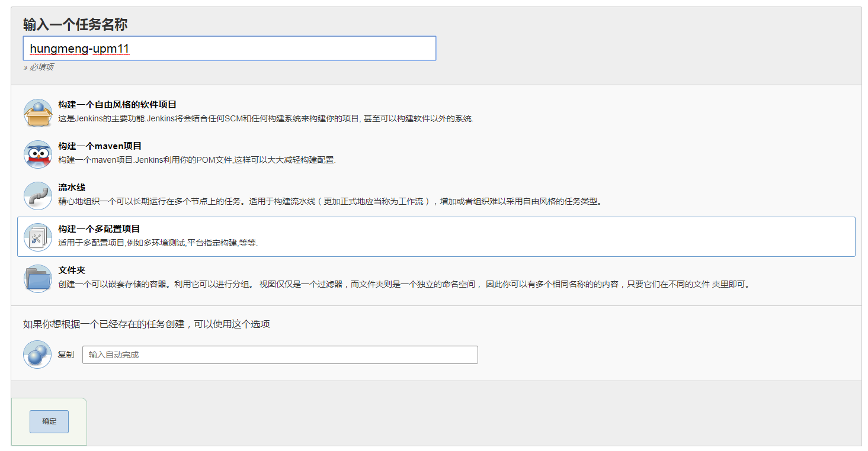Click the 如果你想根据一个已经存在的任务创建 text
Viewport: 868px width, 451px height.
point(146,324)
